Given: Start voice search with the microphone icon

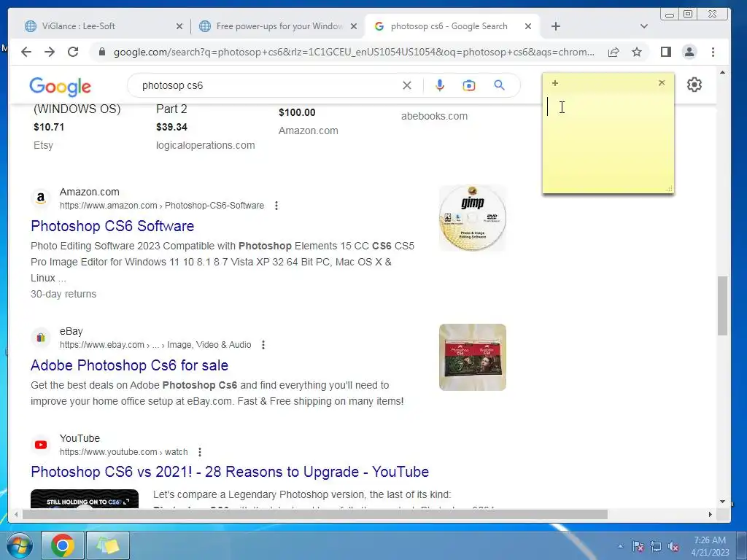Looking at the screenshot, I should pos(440,85).
